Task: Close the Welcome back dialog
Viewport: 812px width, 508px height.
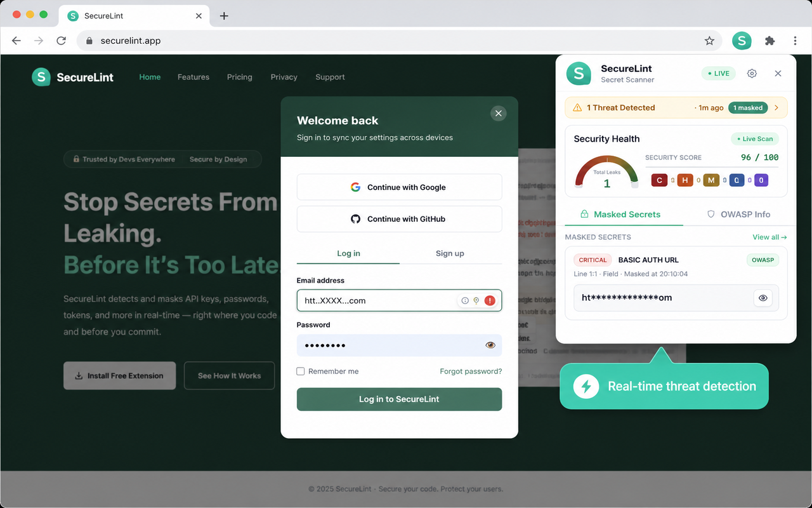Action: point(499,113)
